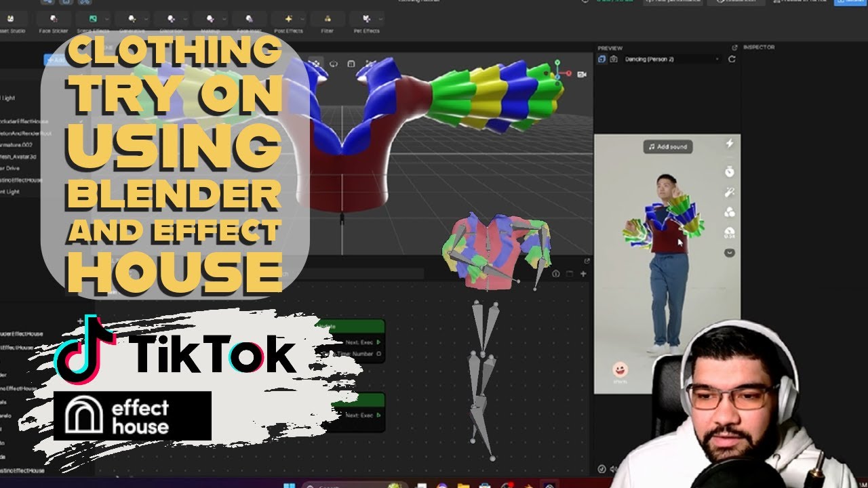Click the speed icon in preview

coord(730,233)
